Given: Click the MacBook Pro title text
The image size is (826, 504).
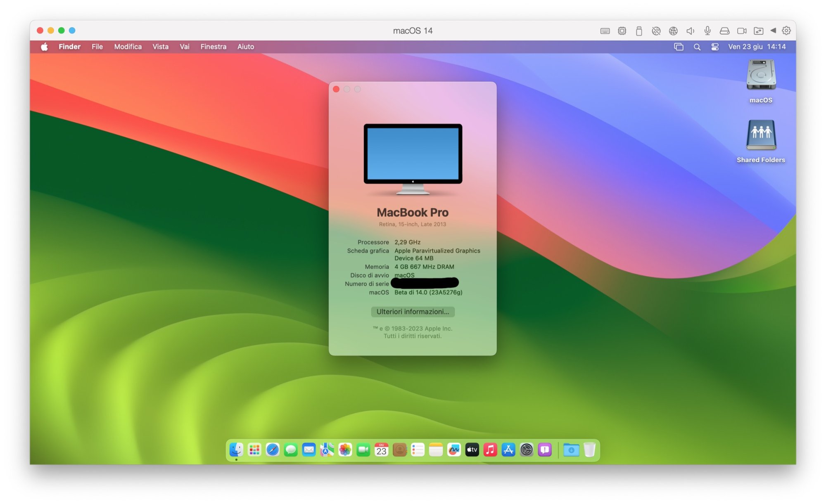Looking at the screenshot, I should (x=413, y=213).
